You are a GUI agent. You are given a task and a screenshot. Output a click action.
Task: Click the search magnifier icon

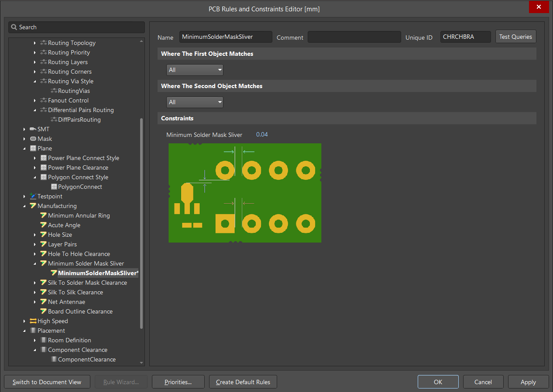[x=13, y=27]
